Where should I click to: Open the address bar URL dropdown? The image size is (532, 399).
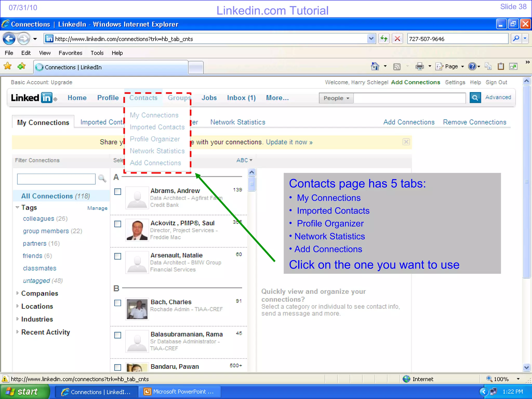pyautogui.click(x=371, y=39)
